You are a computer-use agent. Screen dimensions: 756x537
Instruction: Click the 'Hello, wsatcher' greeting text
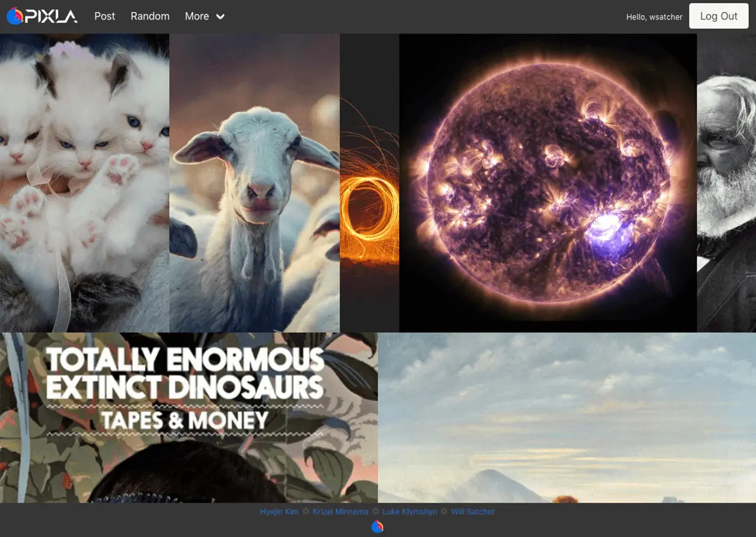[x=654, y=17]
